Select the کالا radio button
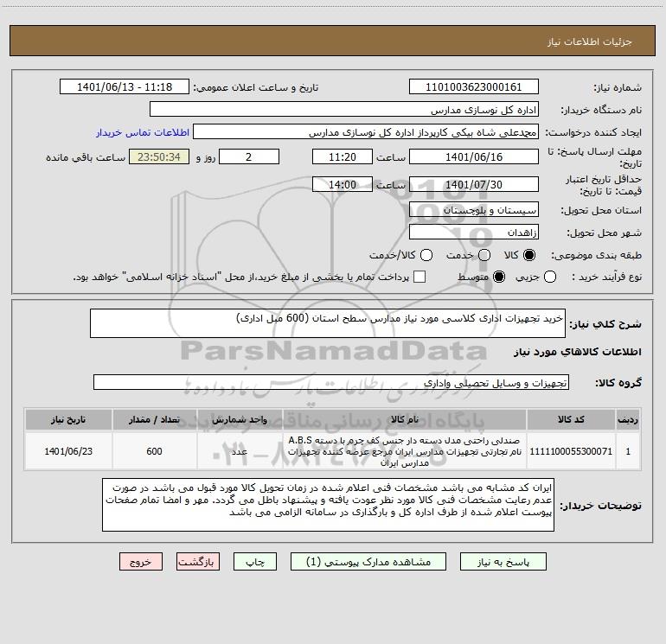The height and width of the screenshot is (644, 666). [x=529, y=255]
